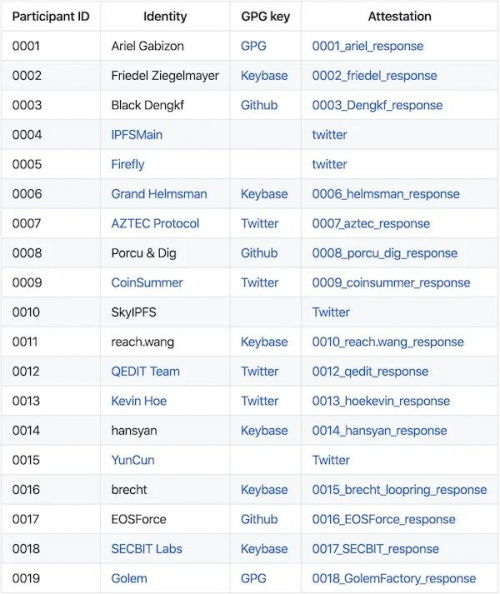Open the CoinSummer identity link

pyautogui.click(x=147, y=283)
